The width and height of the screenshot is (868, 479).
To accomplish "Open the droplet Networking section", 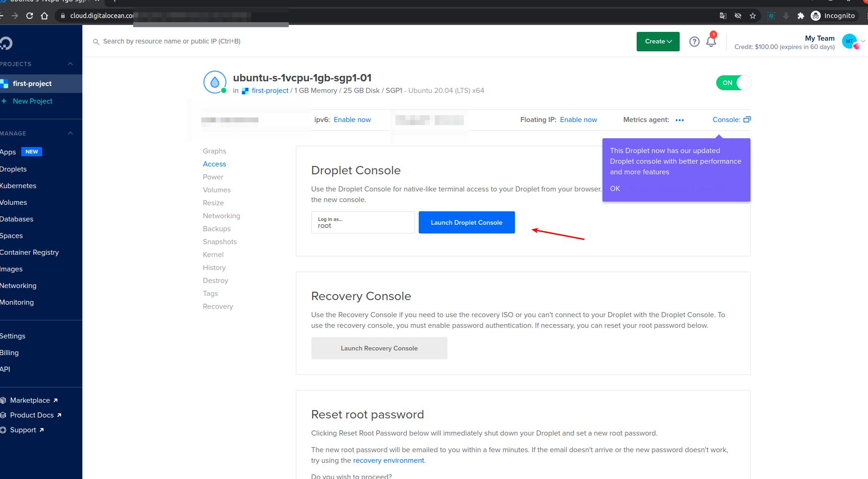I will (x=222, y=216).
